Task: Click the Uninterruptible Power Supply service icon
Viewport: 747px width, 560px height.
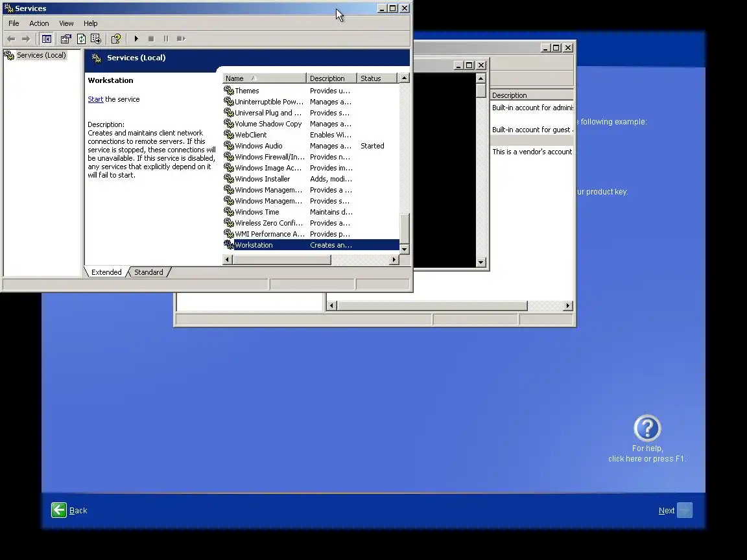Action: pyautogui.click(x=229, y=101)
